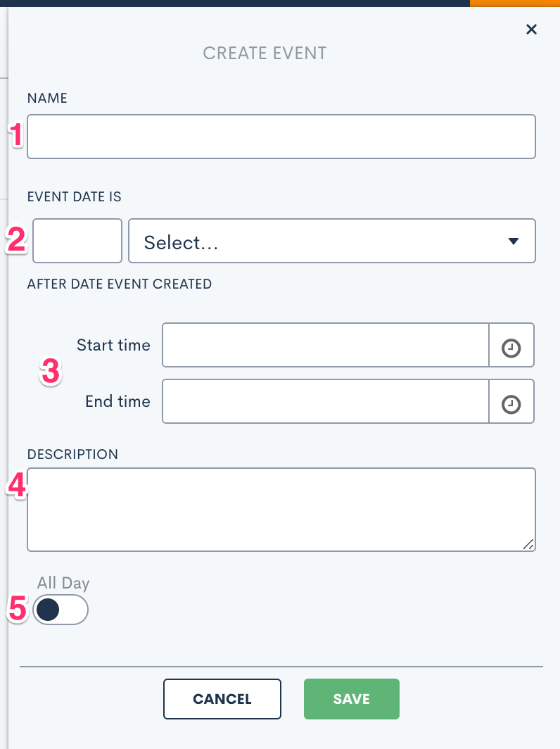Click the Cancel button
The image size is (560, 749).
tap(222, 699)
